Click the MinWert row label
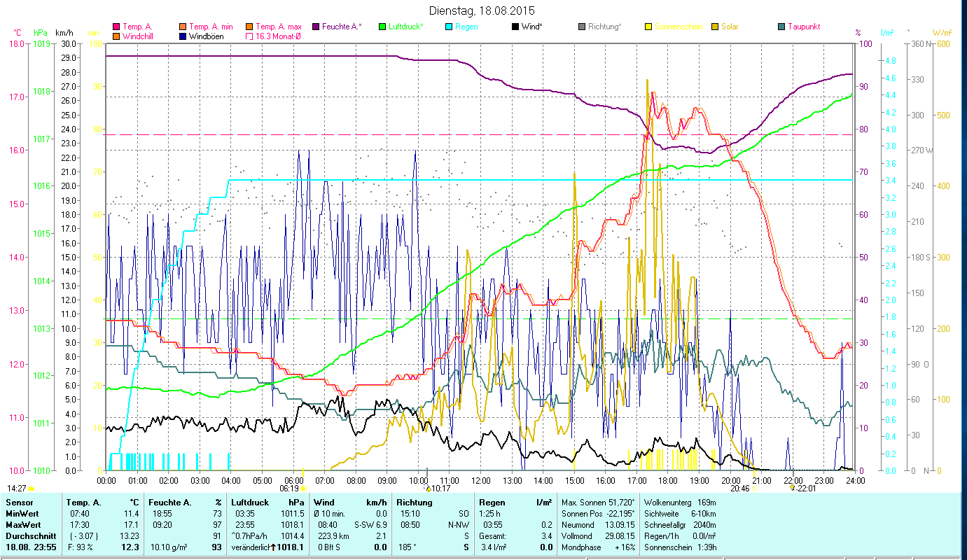The image size is (967, 560). 22,514
